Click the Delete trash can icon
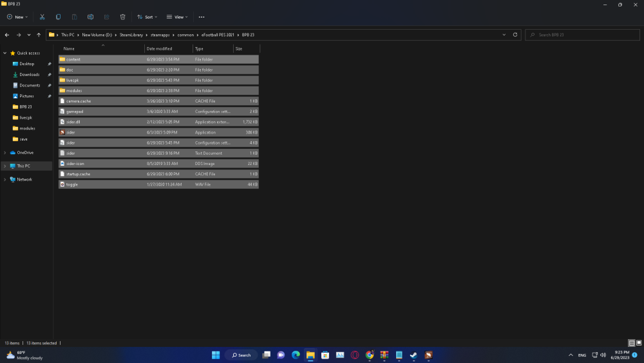This screenshot has height=363, width=644. [122, 17]
